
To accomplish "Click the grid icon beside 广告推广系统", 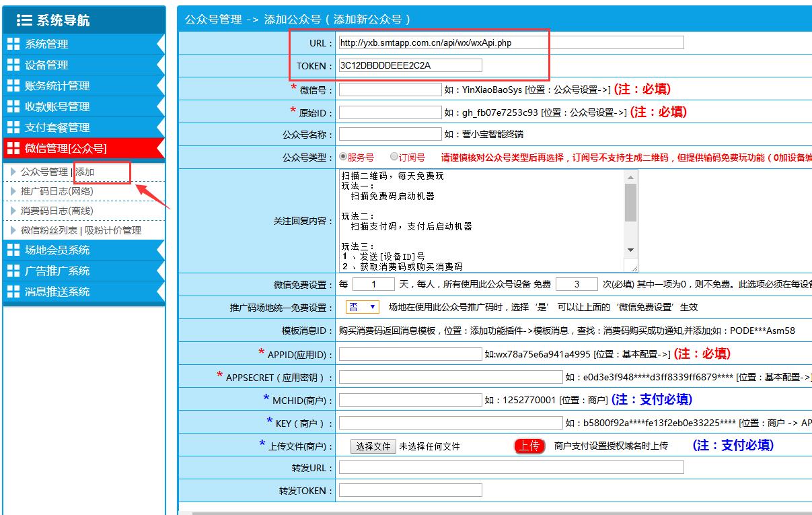I will coord(13,271).
